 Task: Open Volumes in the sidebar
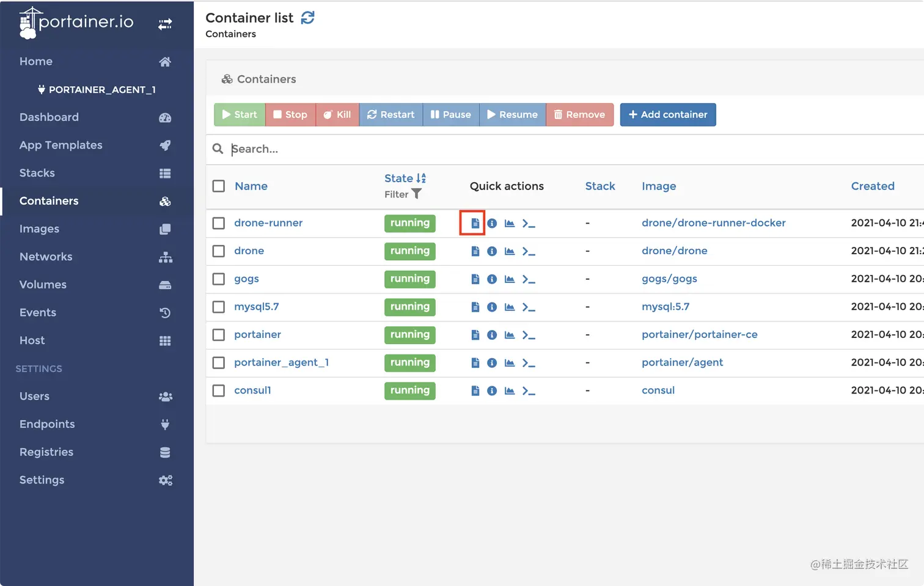pyautogui.click(x=97, y=285)
